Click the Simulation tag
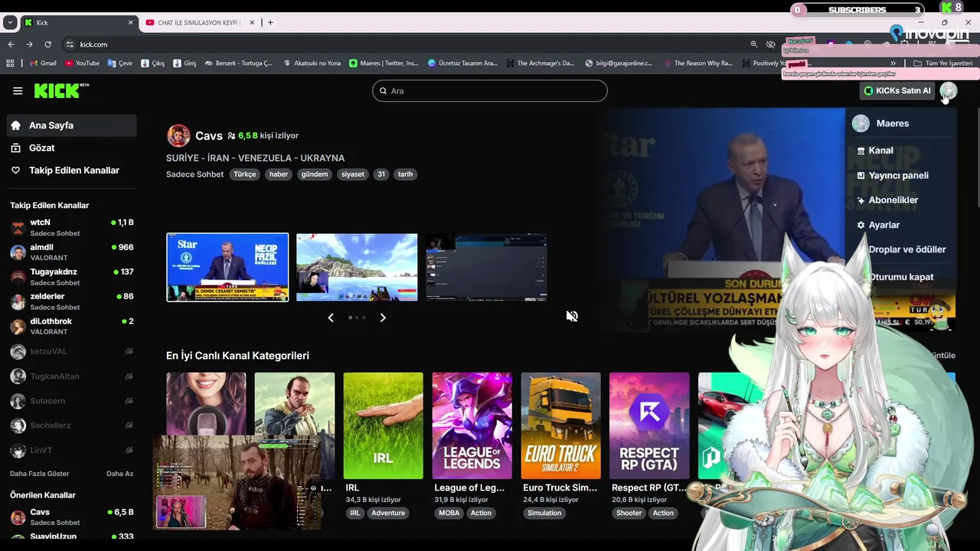This screenshot has width=980, height=551. click(544, 514)
